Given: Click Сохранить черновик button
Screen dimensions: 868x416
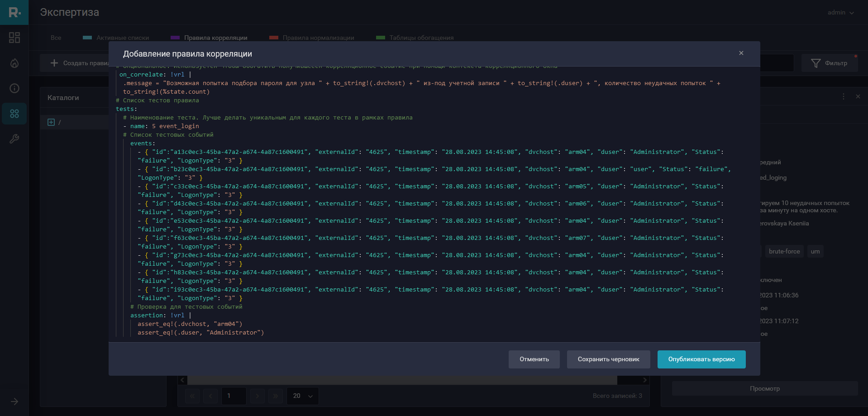Looking at the screenshot, I should click(608, 359).
